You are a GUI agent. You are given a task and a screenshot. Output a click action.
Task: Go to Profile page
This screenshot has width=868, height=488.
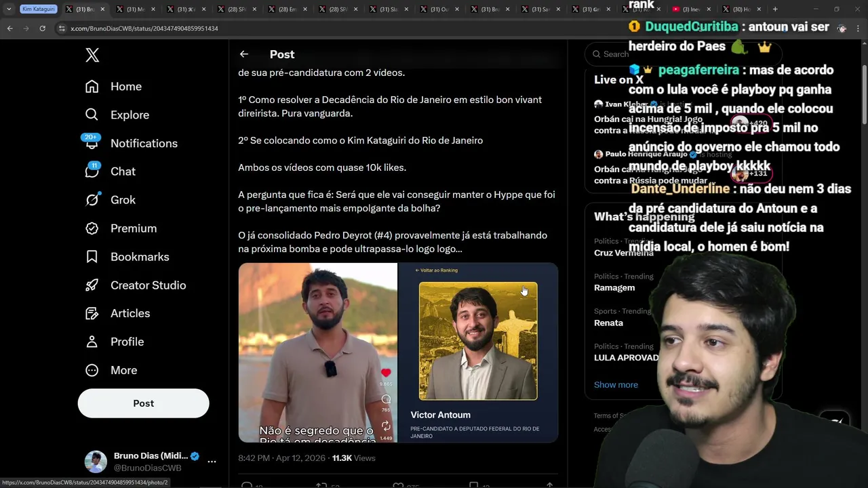pos(114,342)
